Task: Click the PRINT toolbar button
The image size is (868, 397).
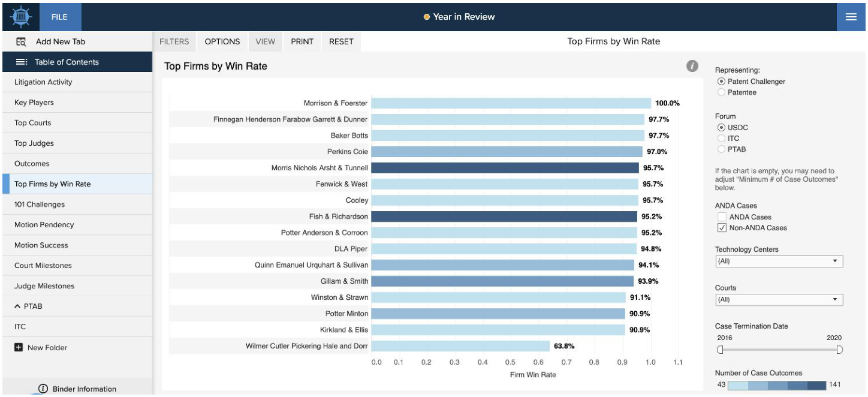Action: (x=302, y=41)
